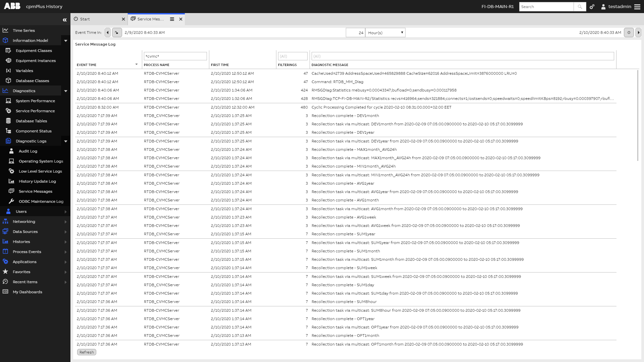Open the settings gears icon in header
This screenshot has width=644, height=362.
coord(592,7)
